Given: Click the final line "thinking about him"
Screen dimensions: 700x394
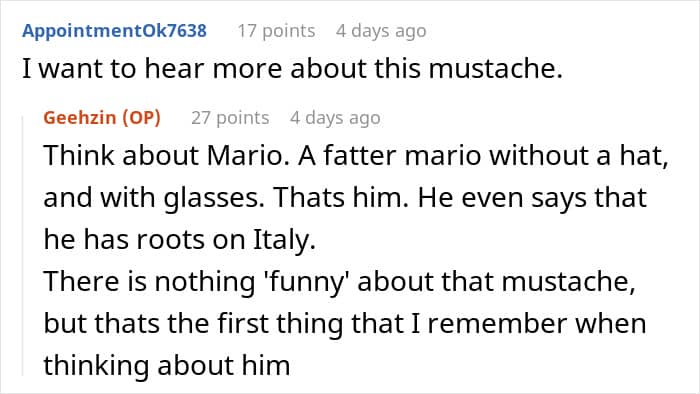Looking at the screenshot, I should point(167,365).
